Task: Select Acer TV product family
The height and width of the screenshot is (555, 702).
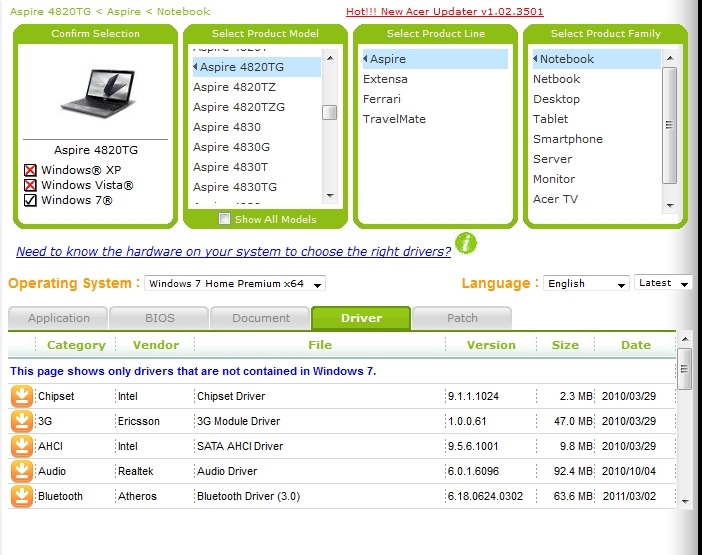Action: [x=555, y=199]
